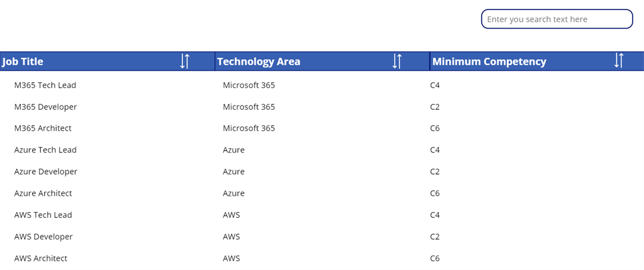Click the Azure Architect entry
Image resolution: width=644 pixels, height=270 pixels.
pyautogui.click(x=43, y=193)
